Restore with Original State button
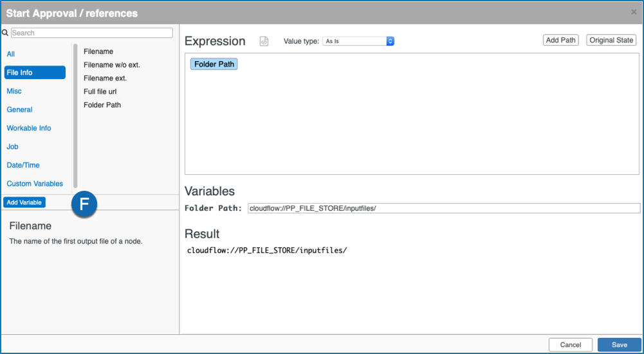Viewport: 644px width, 354px height. [611, 40]
